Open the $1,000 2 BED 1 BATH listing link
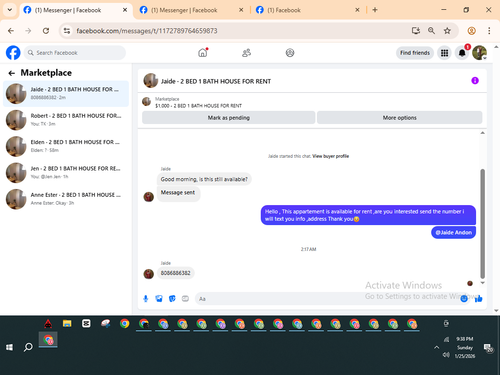 [198, 106]
